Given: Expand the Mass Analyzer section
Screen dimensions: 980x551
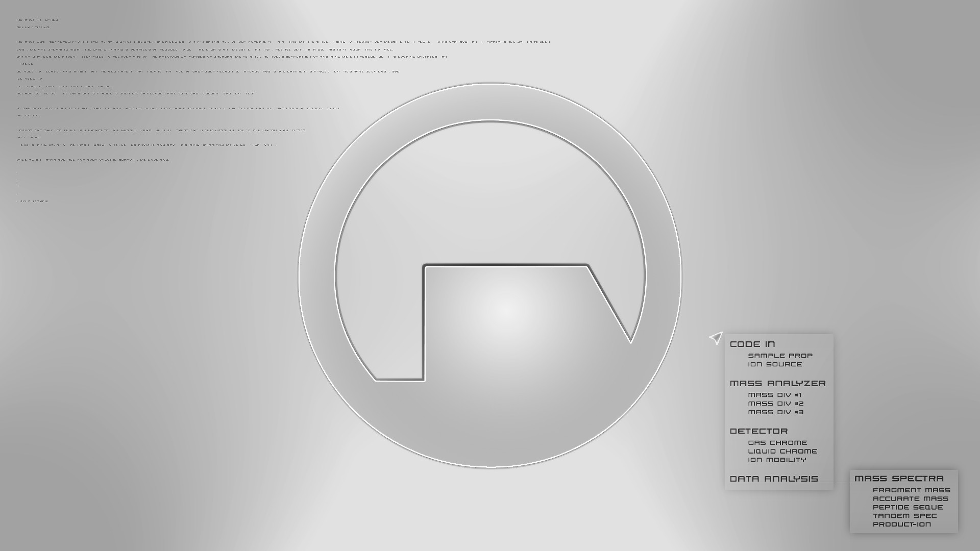Looking at the screenshot, I should pyautogui.click(x=777, y=383).
